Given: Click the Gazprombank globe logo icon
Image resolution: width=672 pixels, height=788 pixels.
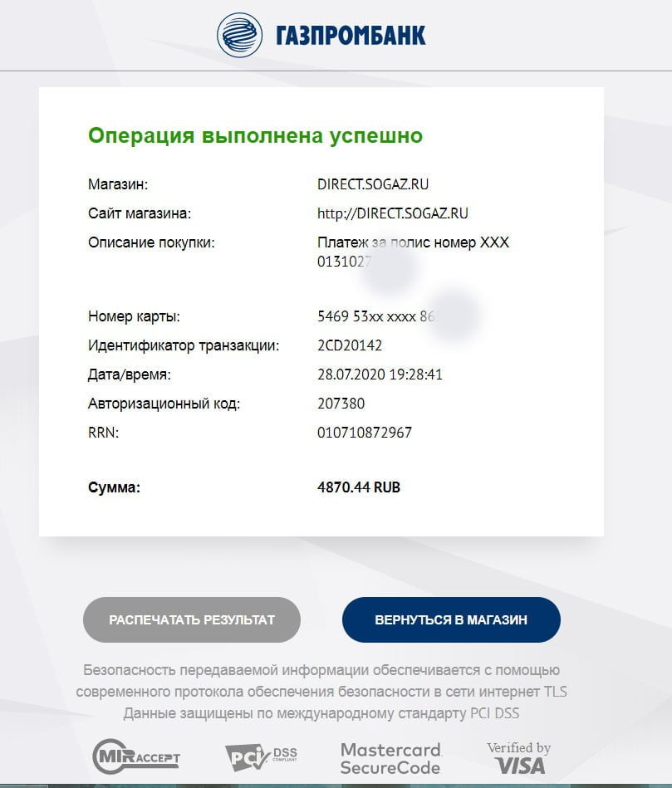Looking at the screenshot, I should pos(239,35).
